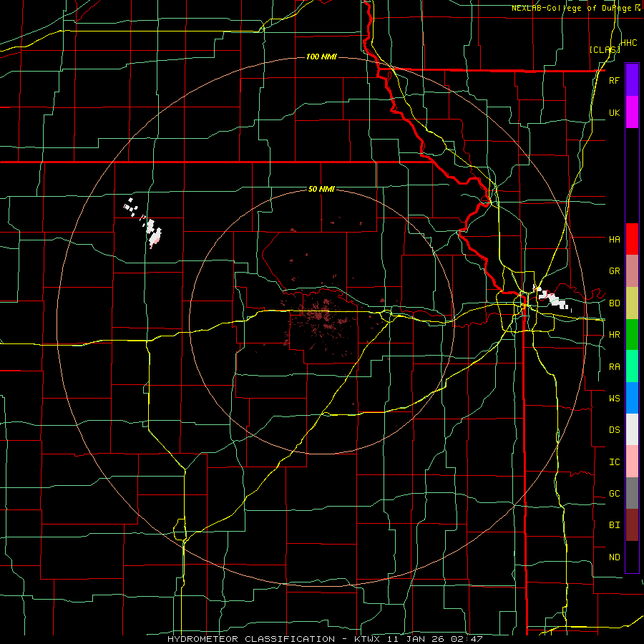
Task: Click the GR legend label
Action: click(614, 271)
